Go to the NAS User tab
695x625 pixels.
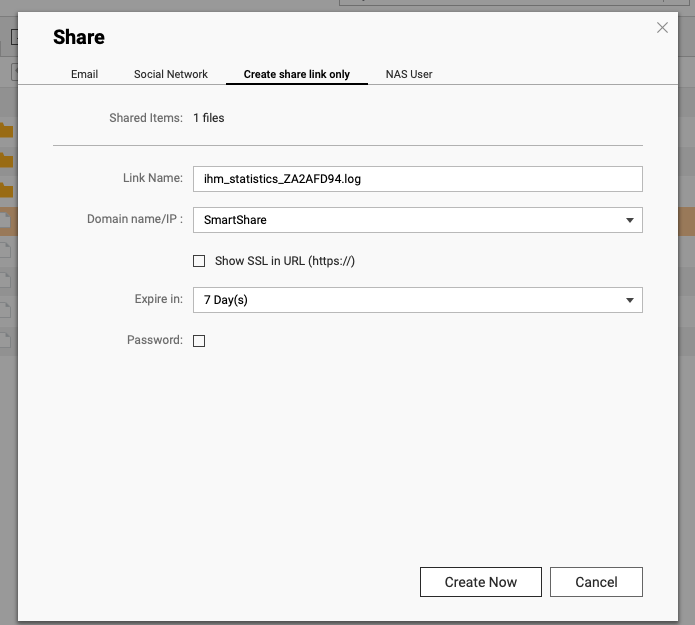pyautogui.click(x=409, y=74)
